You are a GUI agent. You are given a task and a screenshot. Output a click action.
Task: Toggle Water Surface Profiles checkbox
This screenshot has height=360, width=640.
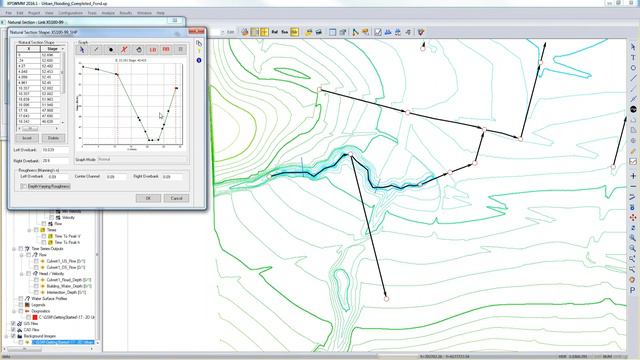[21, 298]
